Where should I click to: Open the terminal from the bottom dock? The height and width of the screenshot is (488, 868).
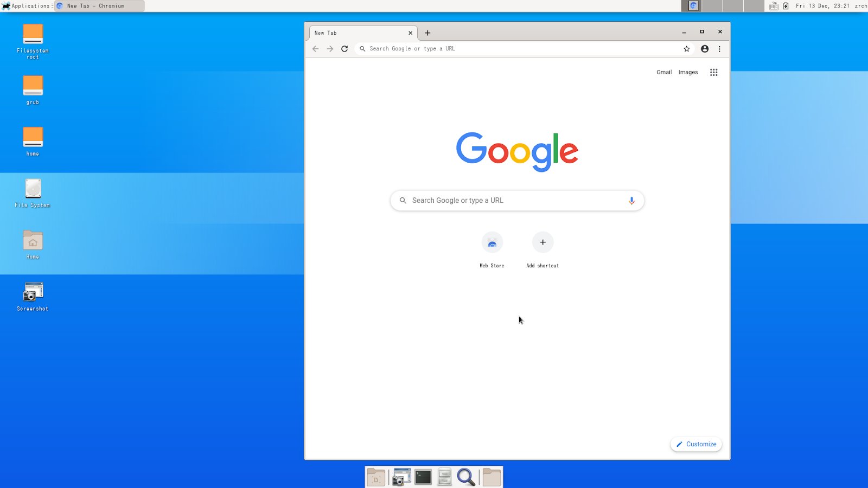coord(423,477)
